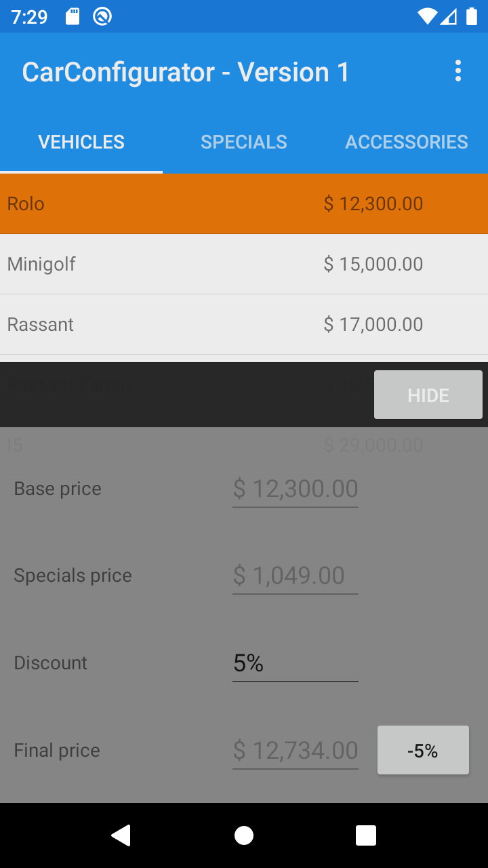Switch to the Vehicles tab
488x868 pixels.
coord(81,142)
